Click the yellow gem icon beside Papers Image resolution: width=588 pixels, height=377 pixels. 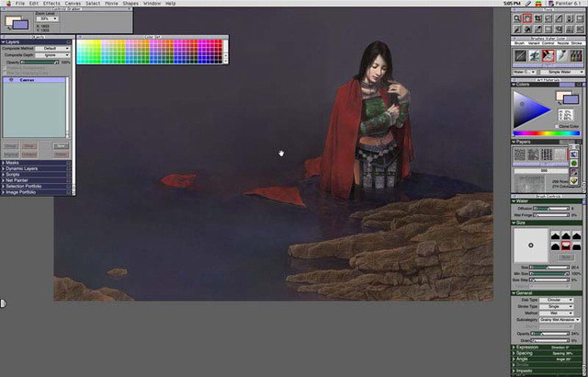[x=573, y=181]
